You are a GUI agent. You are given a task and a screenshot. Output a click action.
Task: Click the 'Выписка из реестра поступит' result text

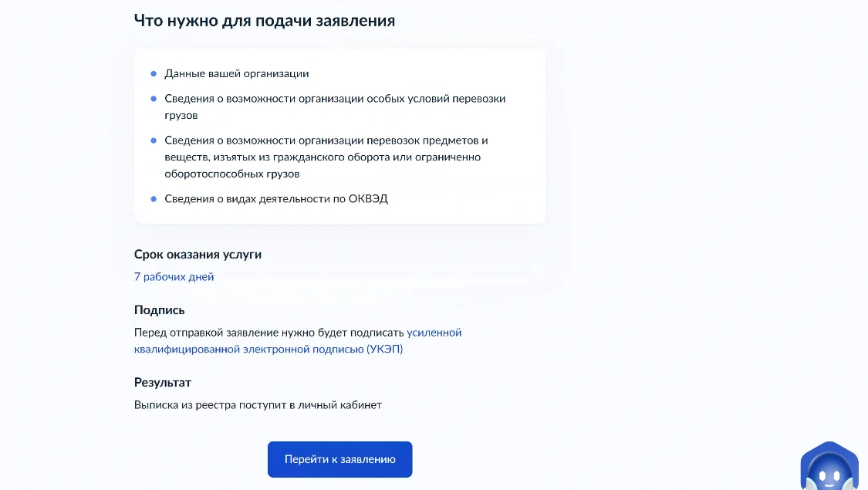(258, 404)
